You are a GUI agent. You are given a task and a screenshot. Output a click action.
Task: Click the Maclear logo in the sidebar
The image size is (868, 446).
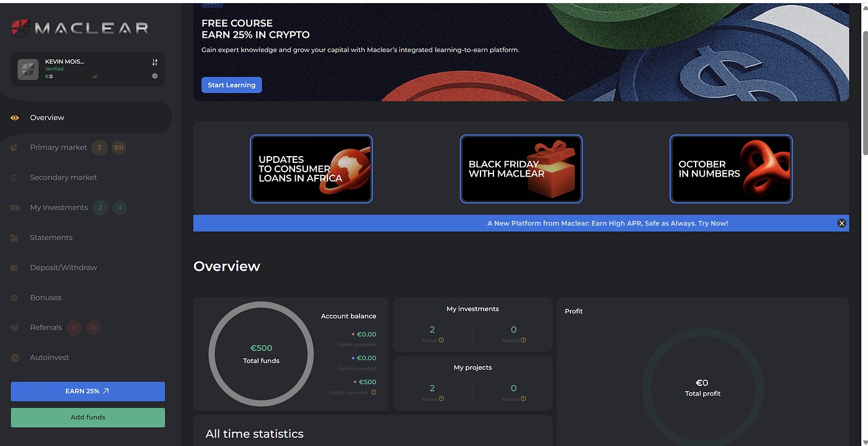point(80,27)
